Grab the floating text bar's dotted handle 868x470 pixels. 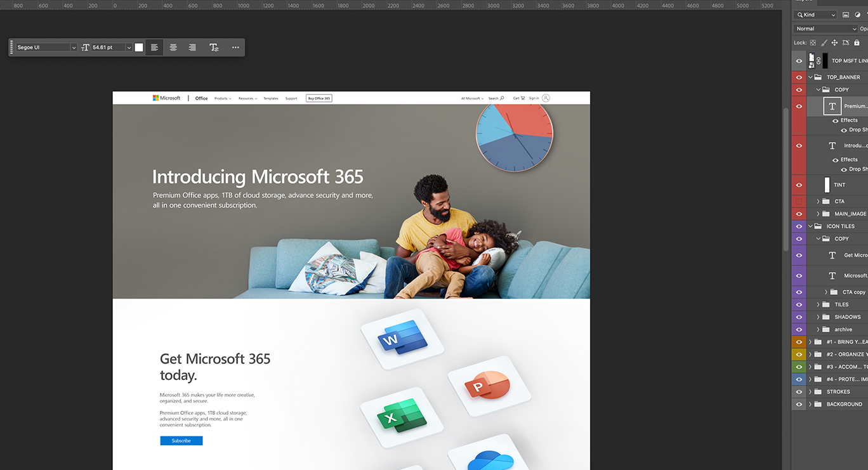[11, 48]
